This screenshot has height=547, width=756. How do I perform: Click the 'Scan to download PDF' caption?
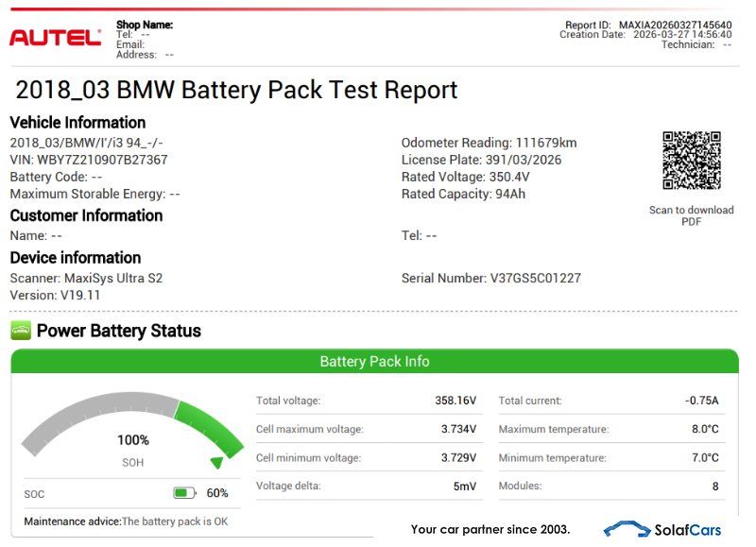[x=691, y=215]
